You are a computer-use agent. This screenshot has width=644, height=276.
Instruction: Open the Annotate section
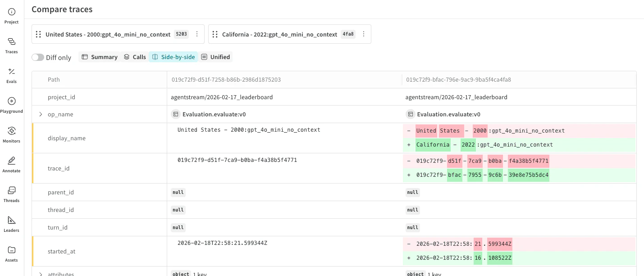point(12,165)
